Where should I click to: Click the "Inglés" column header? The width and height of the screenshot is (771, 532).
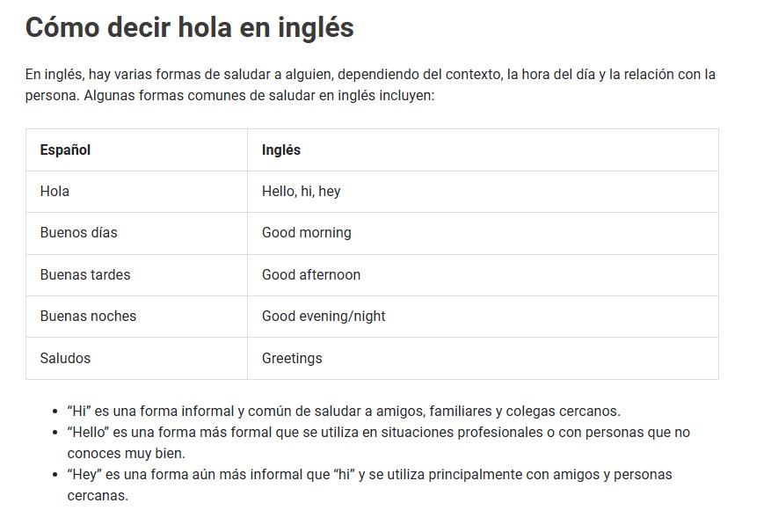[x=281, y=149]
